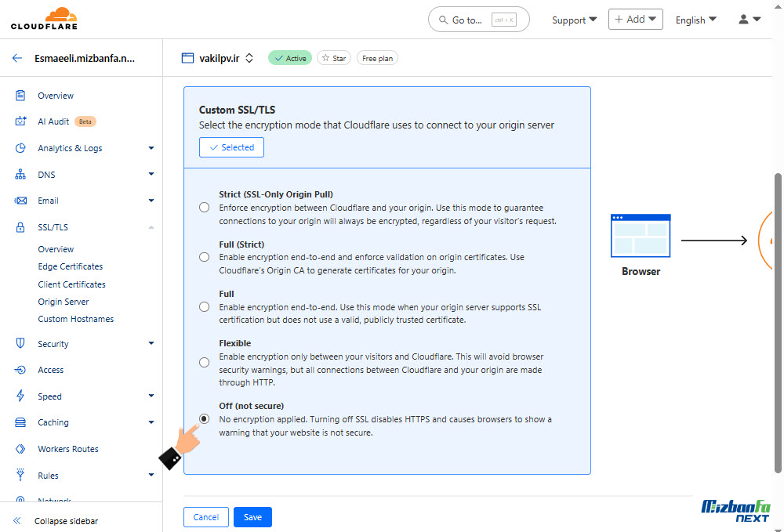Click the Security shield icon

[20, 343]
